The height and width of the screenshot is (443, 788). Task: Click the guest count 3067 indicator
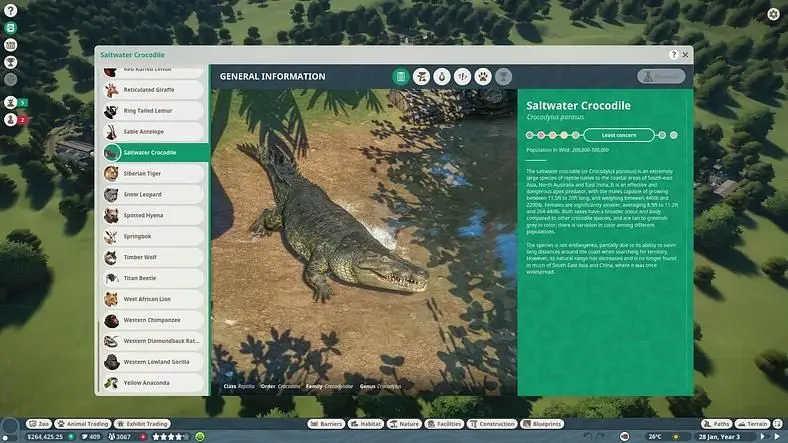tap(120, 437)
